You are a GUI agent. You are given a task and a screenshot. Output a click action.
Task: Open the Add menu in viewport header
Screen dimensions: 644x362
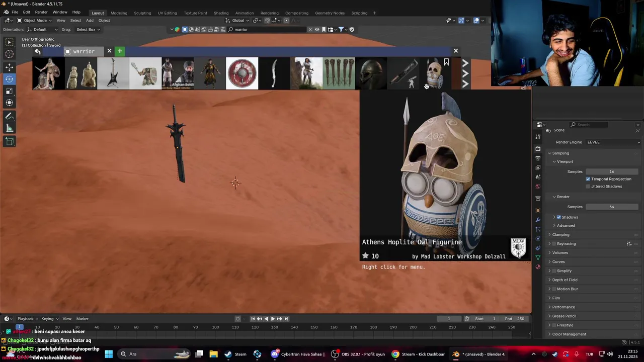[x=90, y=21]
